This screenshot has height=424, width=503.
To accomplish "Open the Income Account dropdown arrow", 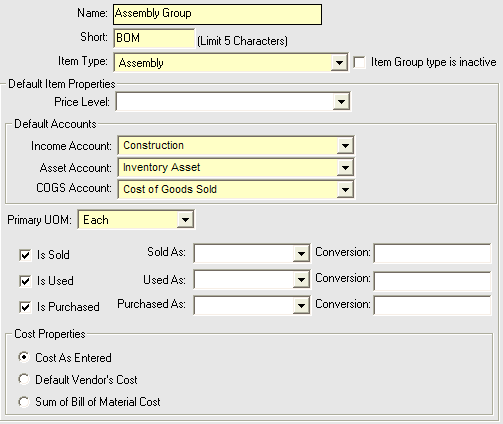I will pyautogui.click(x=345, y=146).
